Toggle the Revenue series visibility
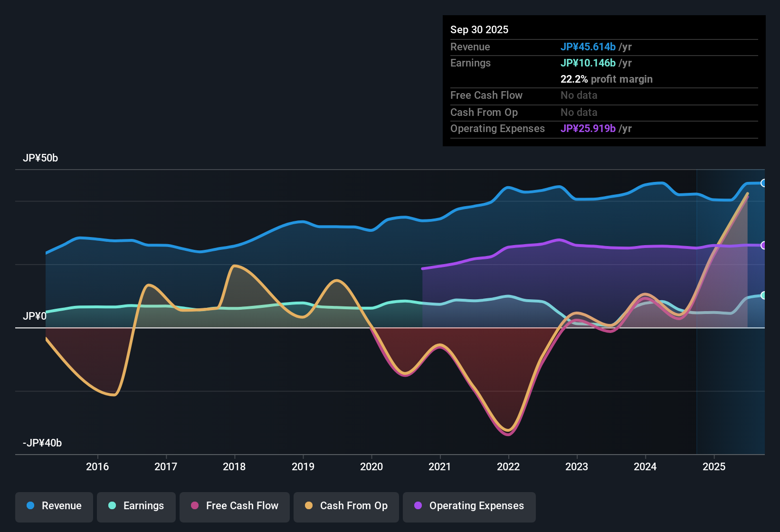The height and width of the screenshot is (532, 780). (54, 506)
